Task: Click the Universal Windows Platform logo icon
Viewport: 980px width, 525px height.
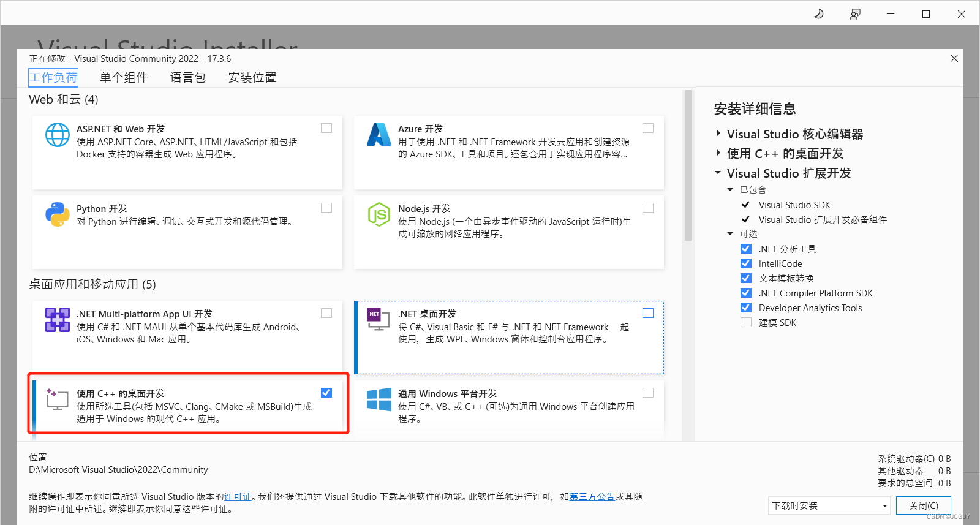Action: (x=379, y=399)
